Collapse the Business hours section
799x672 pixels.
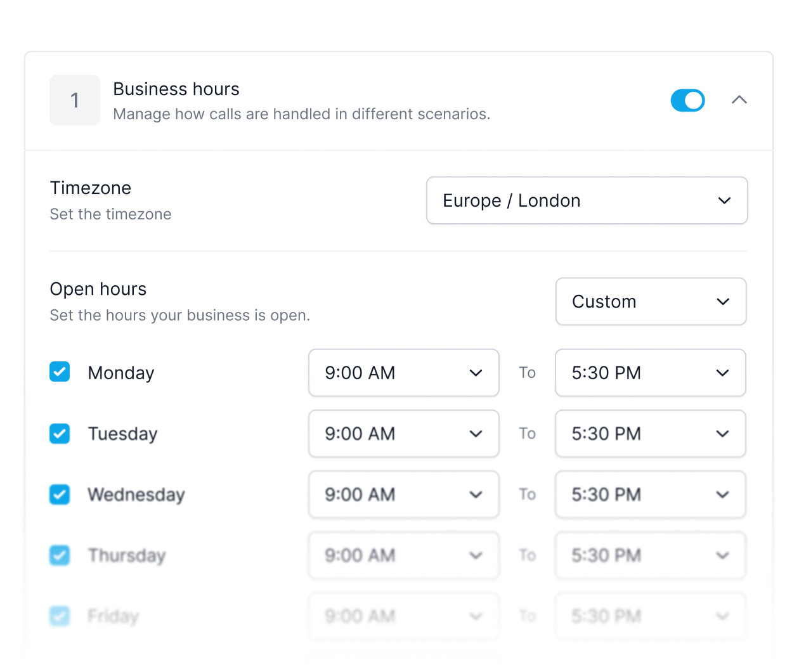pyautogui.click(x=739, y=100)
